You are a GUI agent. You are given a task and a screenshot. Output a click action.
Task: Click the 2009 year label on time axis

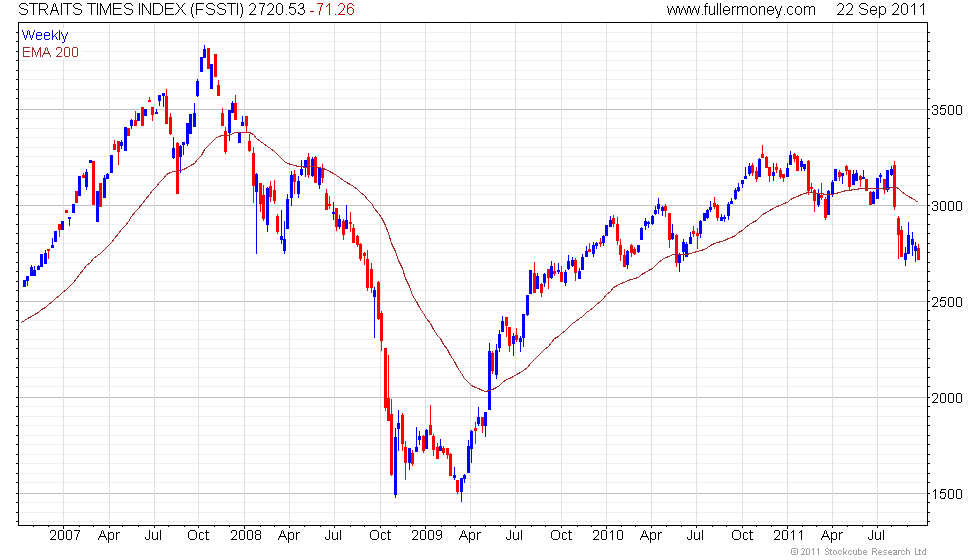[x=427, y=536]
